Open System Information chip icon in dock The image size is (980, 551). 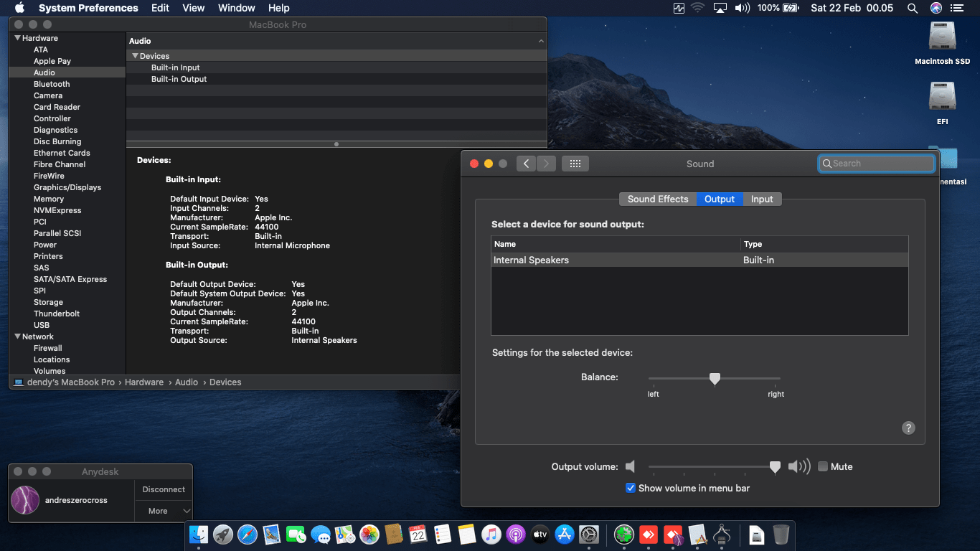tap(722, 534)
